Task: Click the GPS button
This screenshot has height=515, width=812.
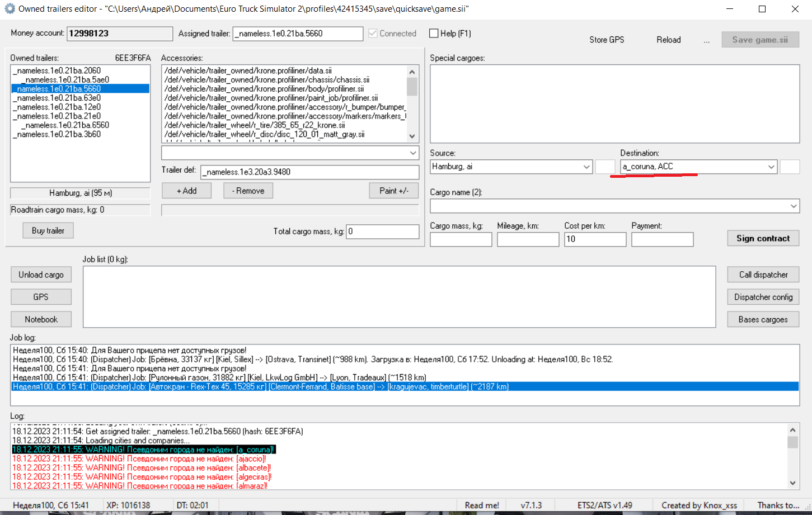Action: [x=41, y=297]
